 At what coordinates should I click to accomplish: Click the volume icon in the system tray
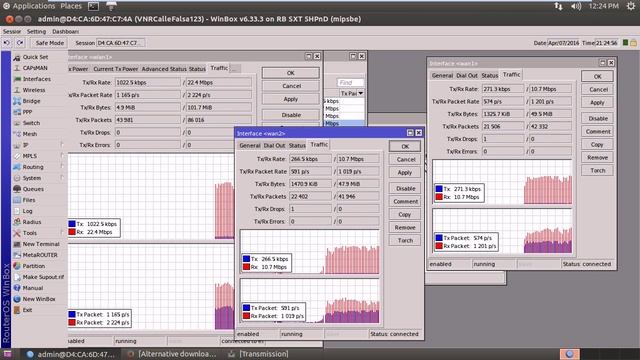coord(576,6)
